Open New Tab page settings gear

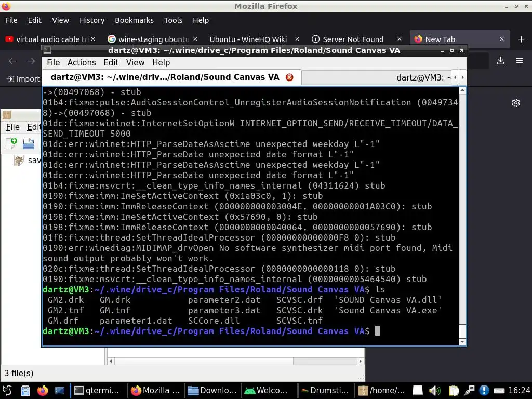[x=516, y=103]
